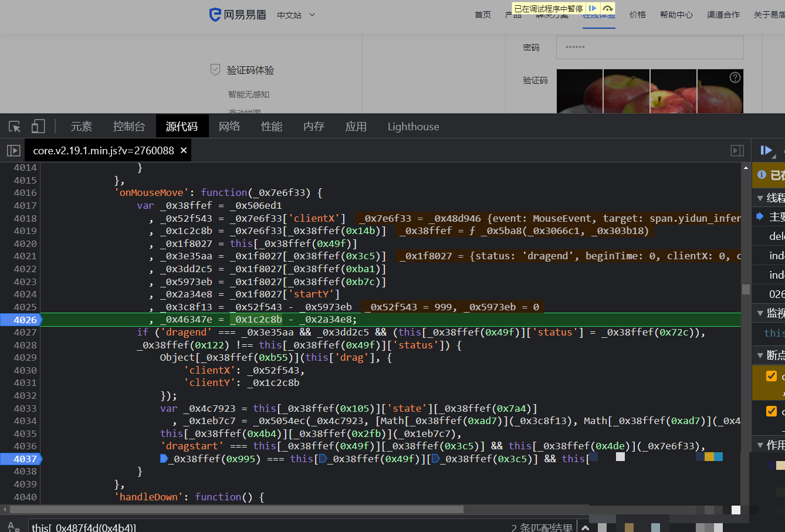Click the captcha help question icon

coord(735,77)
